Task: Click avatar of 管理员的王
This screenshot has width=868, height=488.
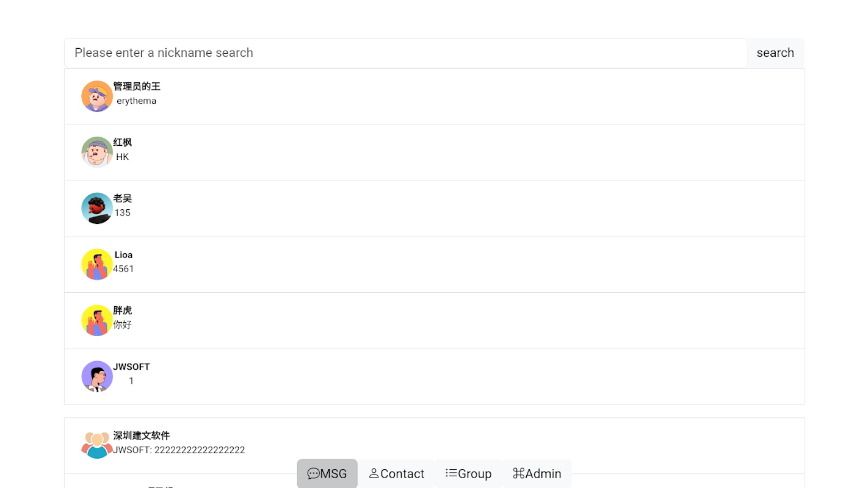Action: pyautogui.click(x=97, y=96)
